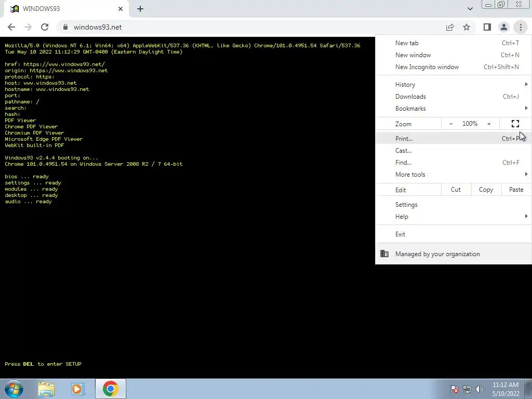Select New window menu entry
The image size is (532, 399).
(453, 55)
